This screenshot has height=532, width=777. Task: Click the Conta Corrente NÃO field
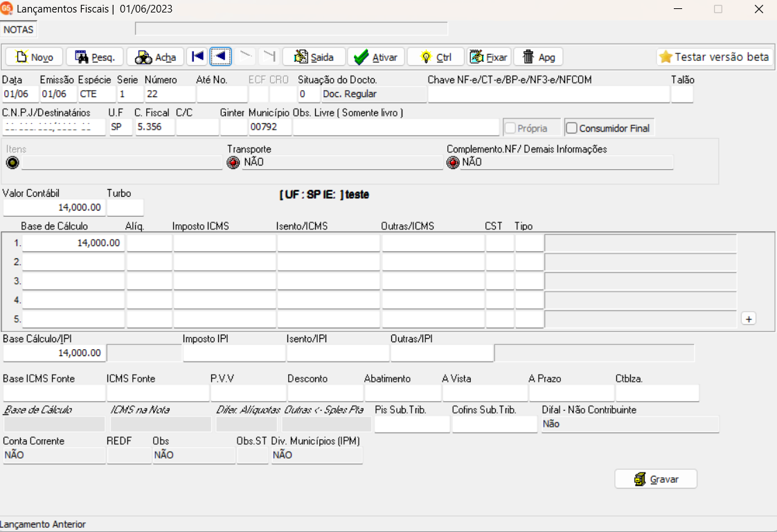(x=54, y=455)
